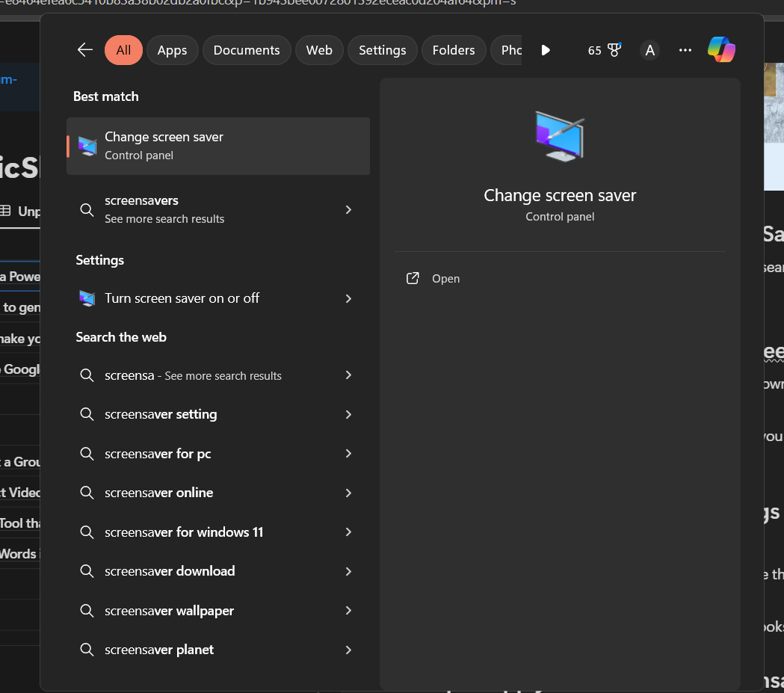
Task: Choose 'screensaver wallpaper' web suggestion
Action: [x=169, y=611]
